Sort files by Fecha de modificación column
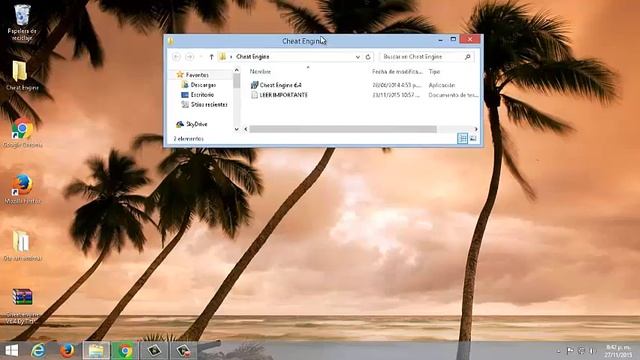Screen dimensions: 640x360 (397, 71)
